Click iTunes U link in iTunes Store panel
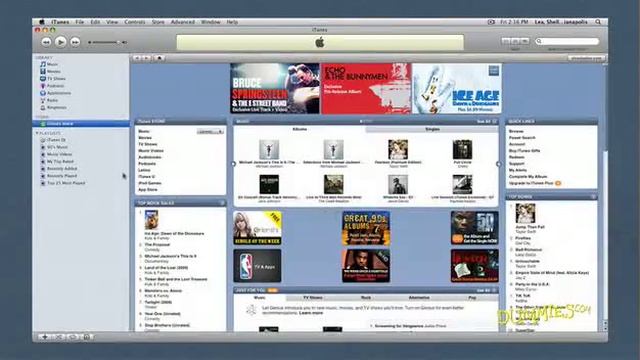Image resolution: width=640 pixels, height=360 pixels. click(146, 176)
